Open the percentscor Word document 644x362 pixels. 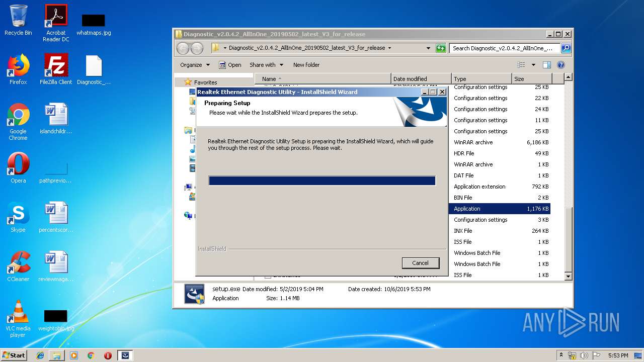[x=56, y=217]
